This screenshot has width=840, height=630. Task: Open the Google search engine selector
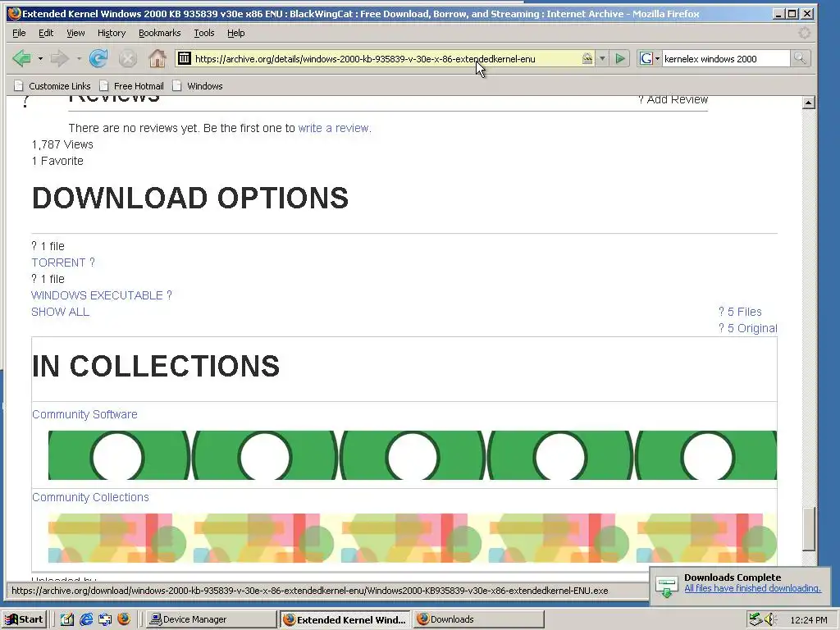point(650,58)
